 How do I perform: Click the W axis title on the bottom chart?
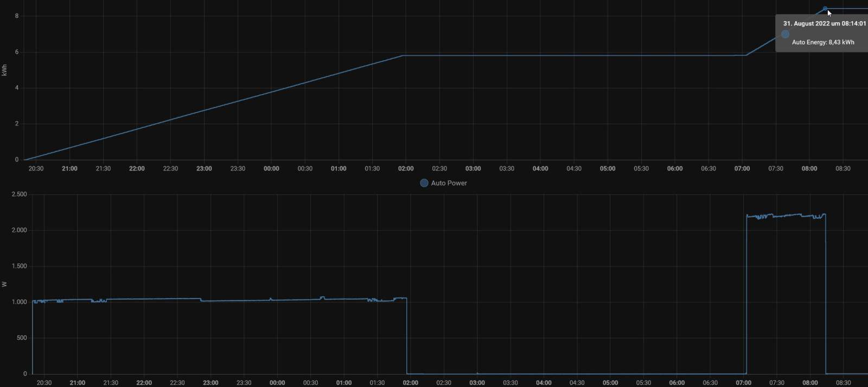point(5,284)
